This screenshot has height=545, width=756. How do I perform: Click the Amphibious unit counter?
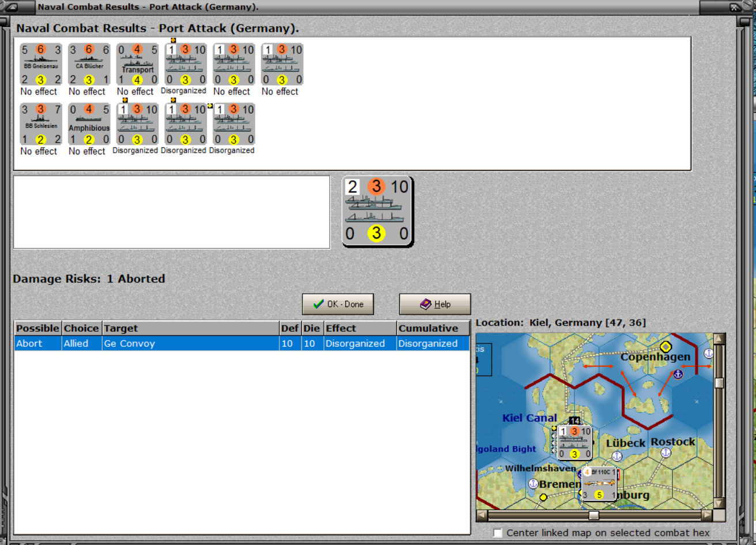pyautogui.click(x=89, y=124)
